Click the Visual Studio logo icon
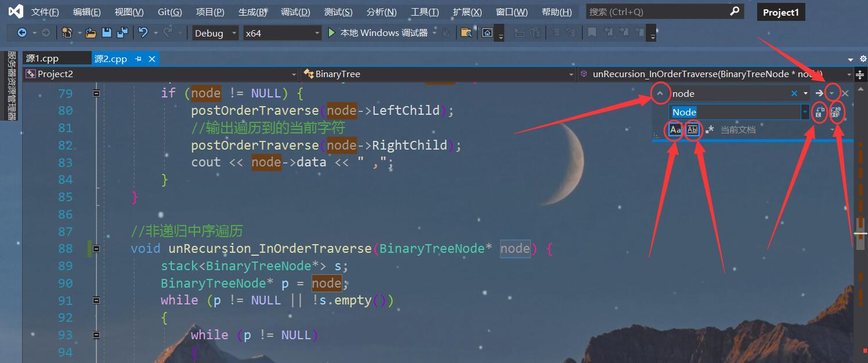 click(16, 12)
